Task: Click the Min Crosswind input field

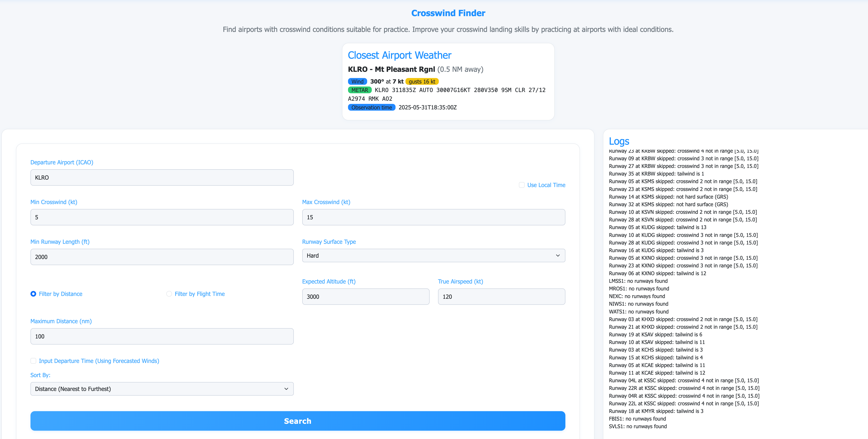Action: click(162, 217)
